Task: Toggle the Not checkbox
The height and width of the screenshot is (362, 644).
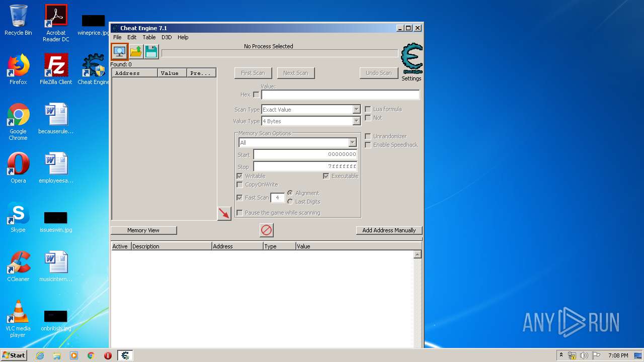Action: click(368, 118)
